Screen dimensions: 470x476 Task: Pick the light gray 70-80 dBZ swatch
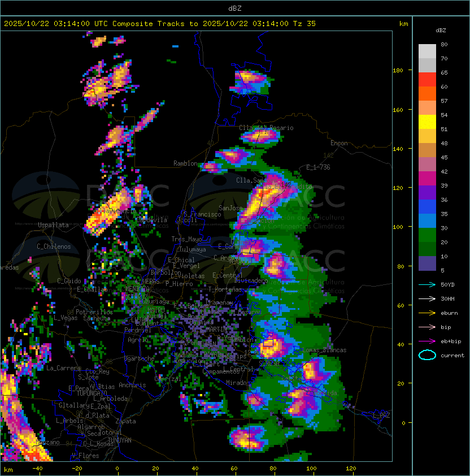pos(427,51)
